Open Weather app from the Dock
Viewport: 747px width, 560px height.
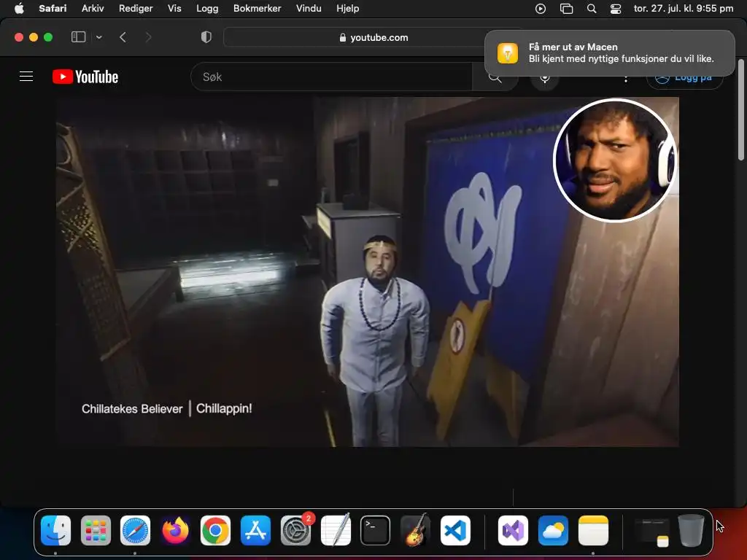(x=553, y=531)
